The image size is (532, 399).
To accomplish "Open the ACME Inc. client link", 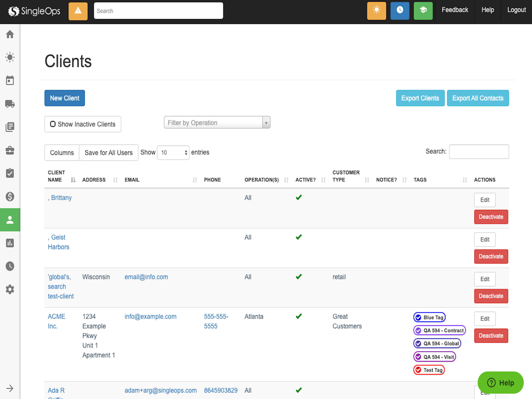I will (56, 321).
